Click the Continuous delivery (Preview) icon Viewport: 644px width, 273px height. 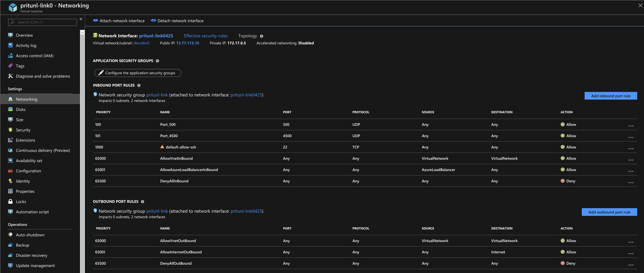[10, 151]
